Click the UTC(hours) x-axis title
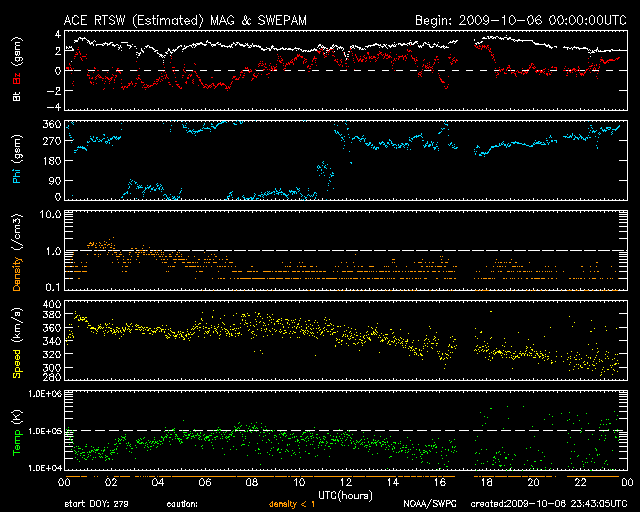The height and width of the screenshot is (512, 640). pyautogui.click(x=345, y=496)
